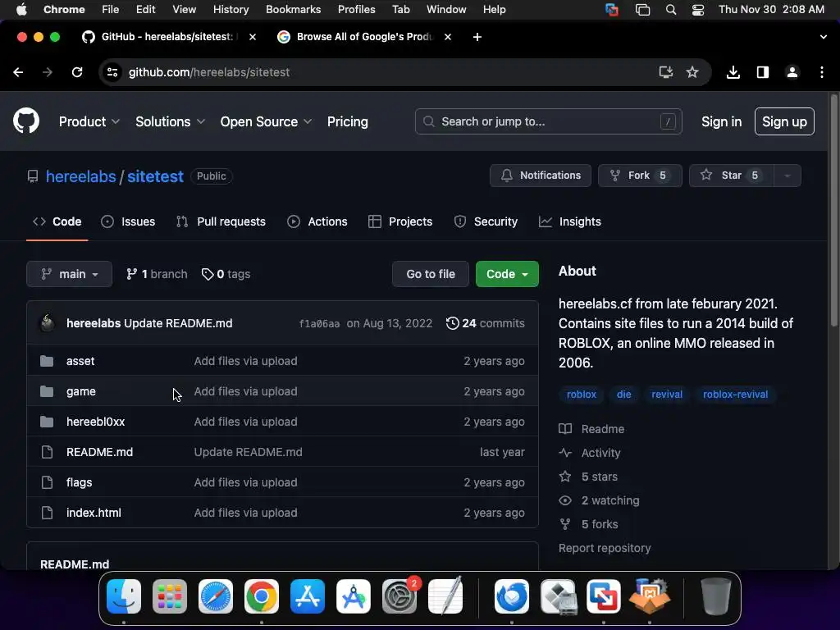Open Chrome profile avatar icon
The width and height of the screenshot is (840, 630).
pyautogui.click(x=792, y=72)
